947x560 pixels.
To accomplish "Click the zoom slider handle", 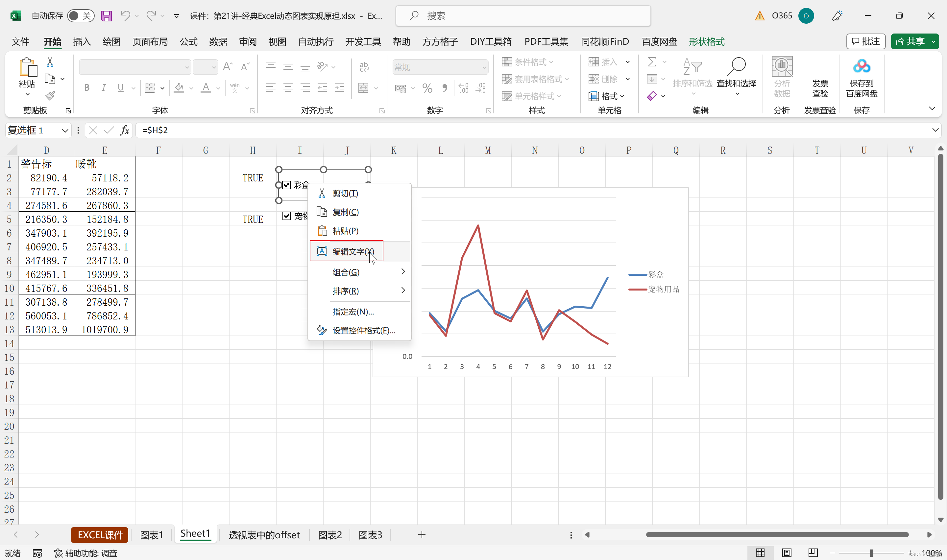I will click(x=871, y=553).
